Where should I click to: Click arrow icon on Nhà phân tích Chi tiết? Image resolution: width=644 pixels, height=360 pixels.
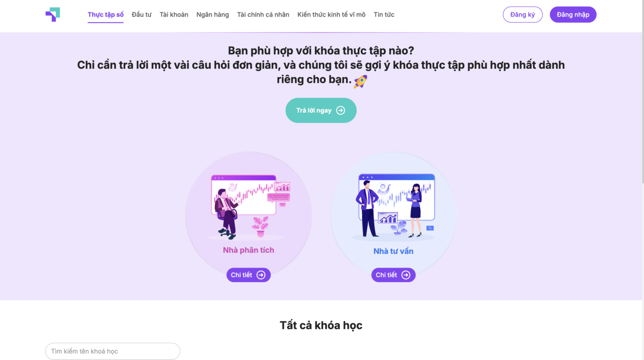tap(261, 275)
